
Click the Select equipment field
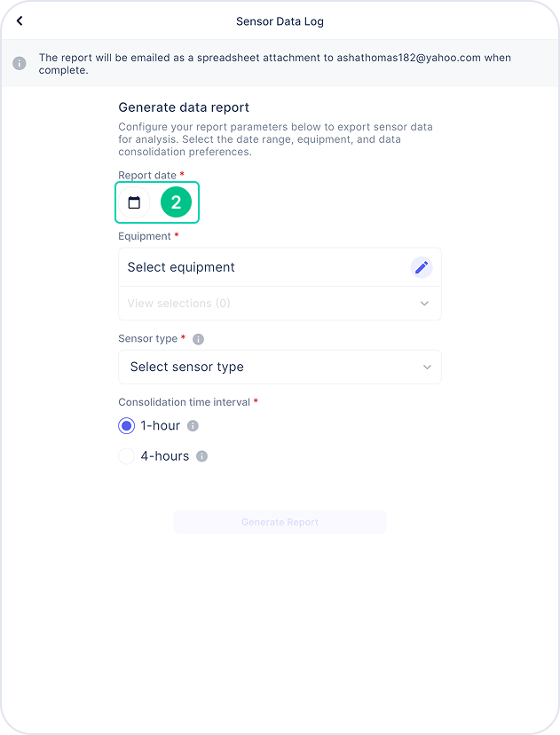pyautogui.click(x=280, y=267)
